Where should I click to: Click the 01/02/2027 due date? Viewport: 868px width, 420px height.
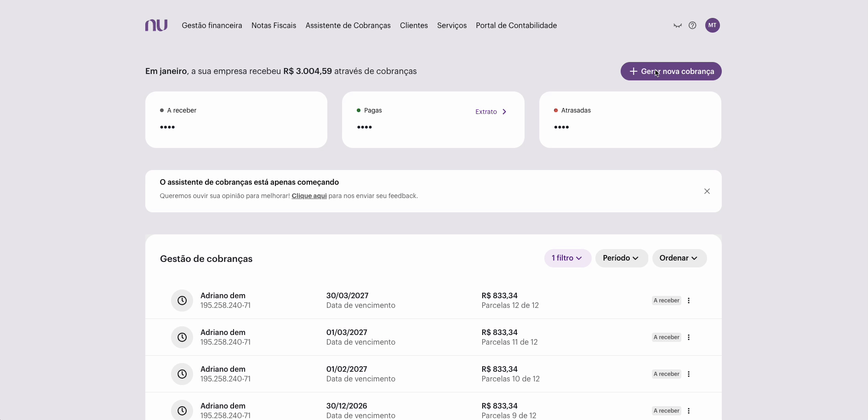pos(347,369)
